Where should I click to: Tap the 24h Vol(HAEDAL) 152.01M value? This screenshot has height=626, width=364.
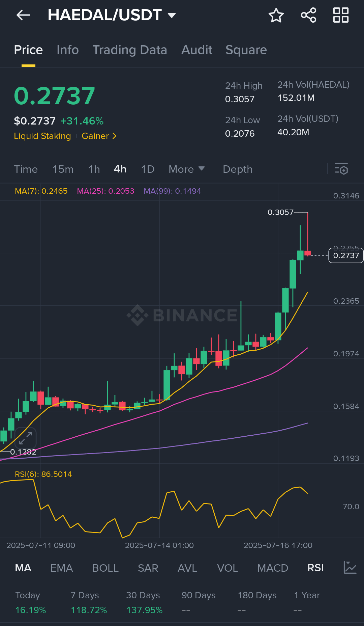[296, 98]
